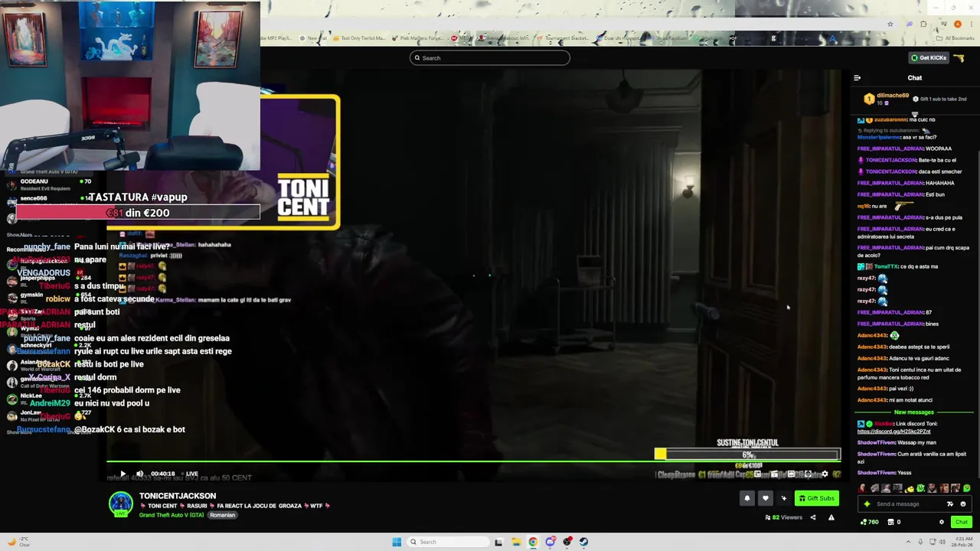Bookmark this page with star icon

coord(890,24)
